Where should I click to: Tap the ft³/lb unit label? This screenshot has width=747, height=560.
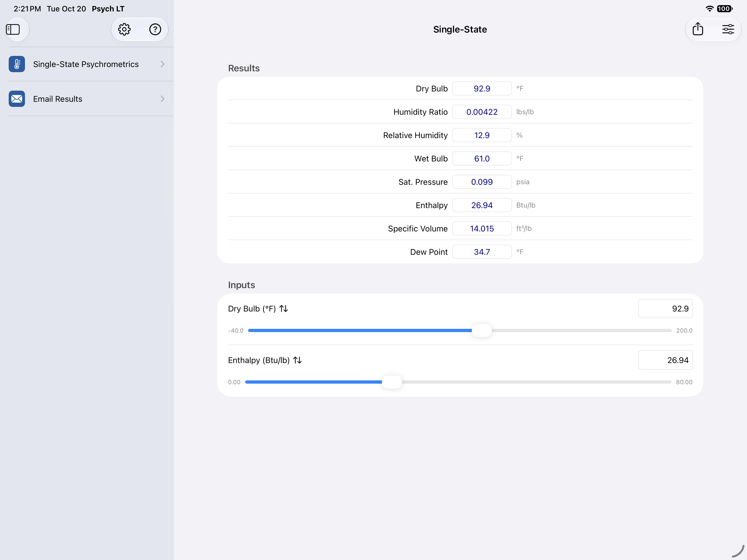tap(524, 228)
